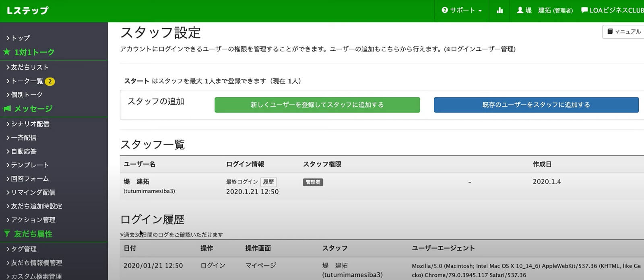644x280 pixels.
Task: Click the ログイン operation cell
Action: pos(213,266)
